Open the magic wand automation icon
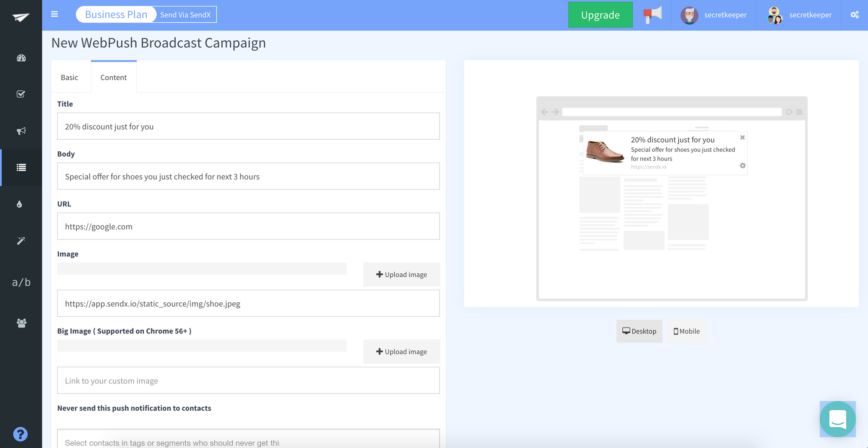The width and height of the screenshot is (868, 448). point(21,241)
